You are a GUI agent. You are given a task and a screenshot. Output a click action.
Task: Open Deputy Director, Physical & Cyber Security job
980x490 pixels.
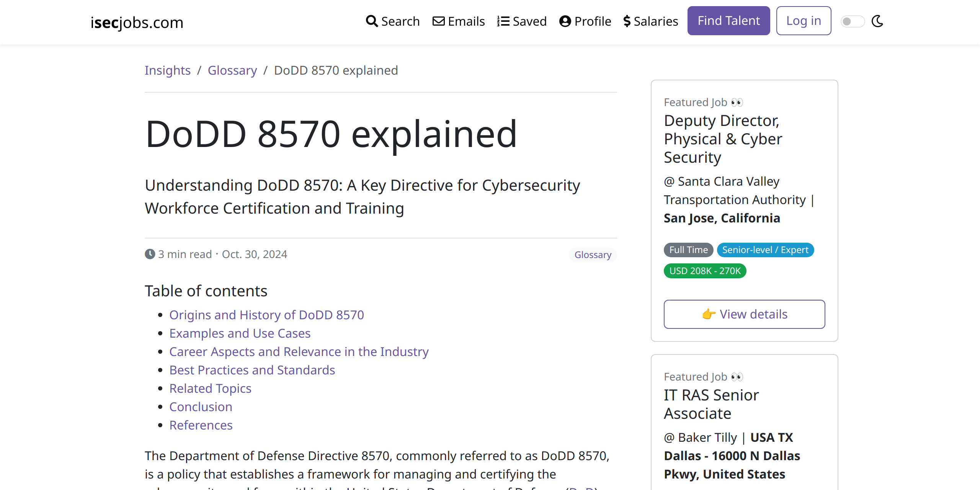point(723,139)
